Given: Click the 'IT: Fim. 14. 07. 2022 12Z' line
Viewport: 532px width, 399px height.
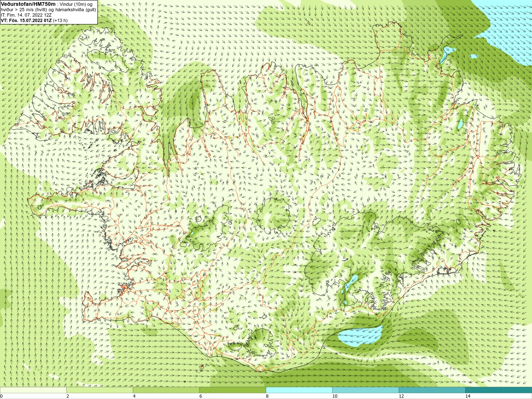Looking at the screenshot, I should (26, 15).
